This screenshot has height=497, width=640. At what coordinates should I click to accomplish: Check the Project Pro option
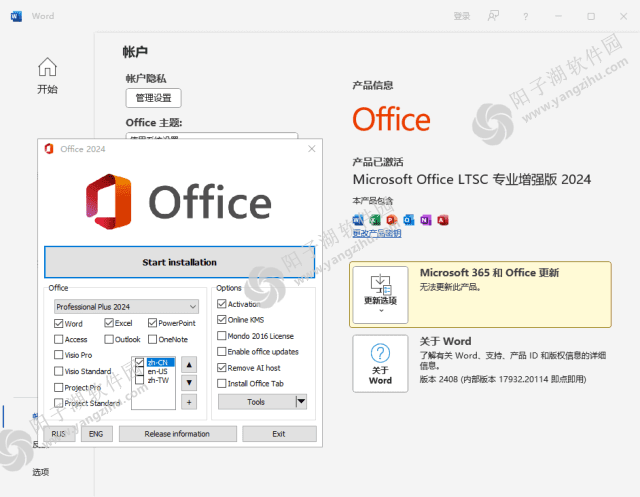[58, 387]
